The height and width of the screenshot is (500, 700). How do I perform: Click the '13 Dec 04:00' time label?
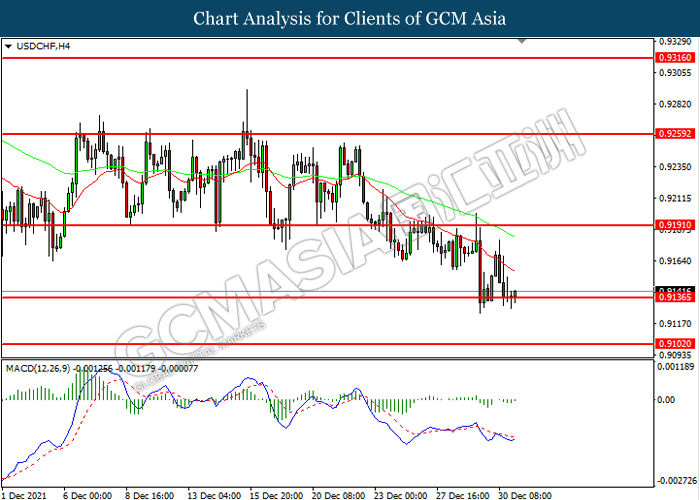tap(215, 495)
